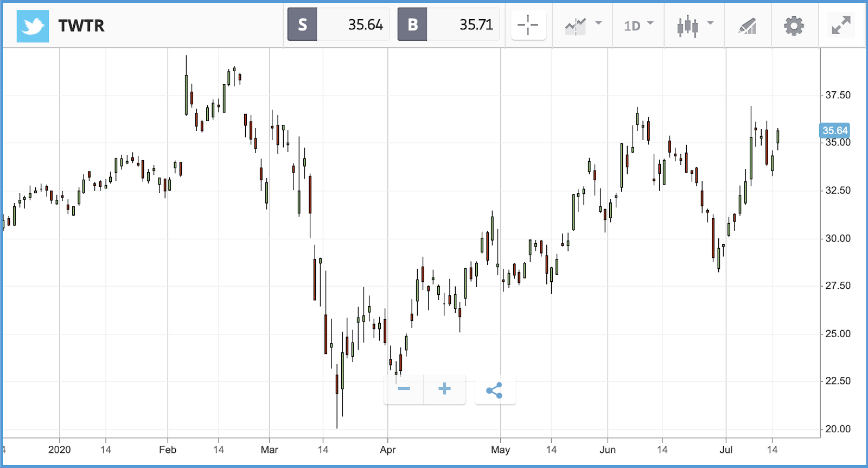Share the chart using share icon
The width and height of the screenshot is (868, 468).
pyautogui.click(x=495, y=390)
